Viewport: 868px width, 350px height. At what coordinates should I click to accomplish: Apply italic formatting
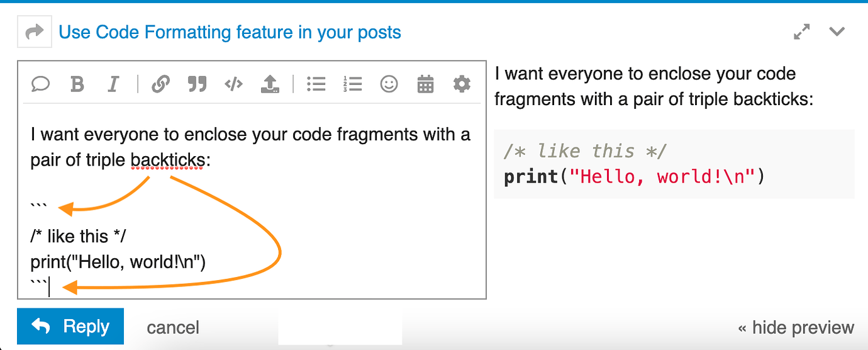click(x=113, y=84)
